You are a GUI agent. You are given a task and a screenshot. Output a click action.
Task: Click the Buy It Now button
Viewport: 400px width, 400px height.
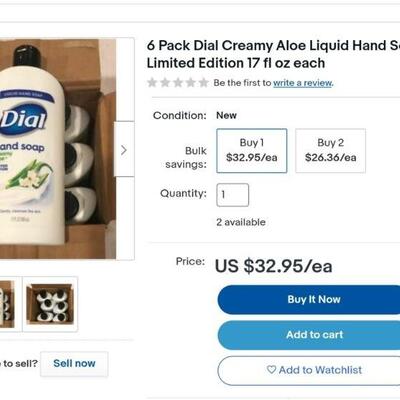pos(309,299)
